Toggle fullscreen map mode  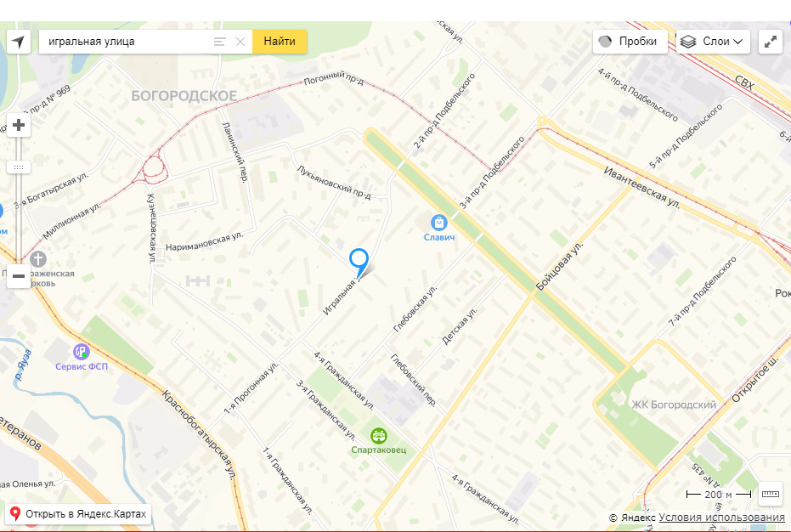pos(771,42)
